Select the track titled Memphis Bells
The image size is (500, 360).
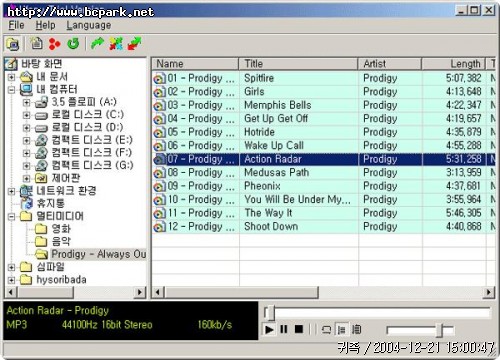coord(278,105)
